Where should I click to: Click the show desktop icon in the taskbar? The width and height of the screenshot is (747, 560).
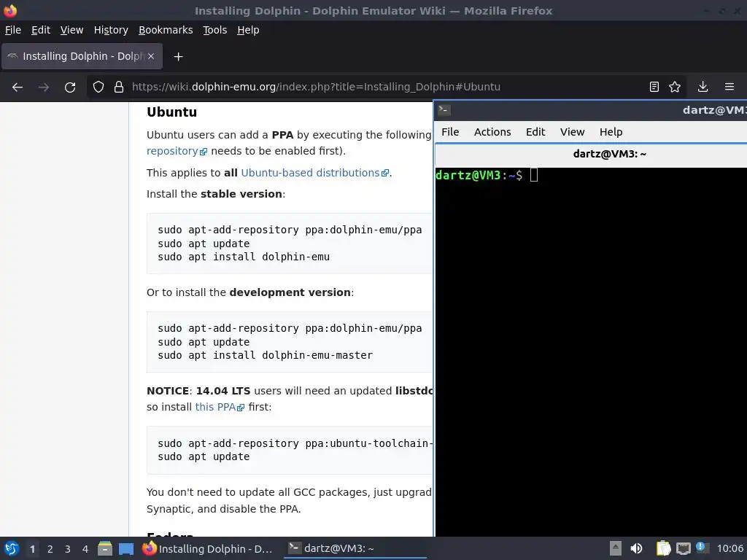click(x=126, y=549)
